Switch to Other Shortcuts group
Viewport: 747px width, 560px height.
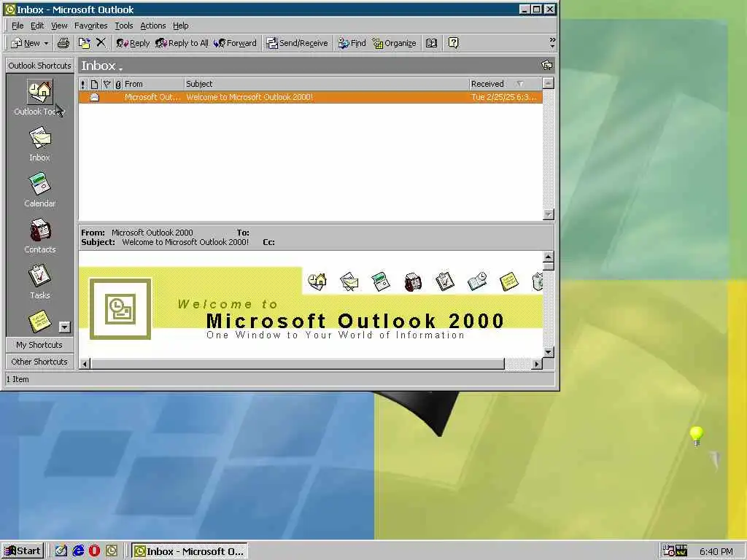pyautogui.click(x=39, y=362)
